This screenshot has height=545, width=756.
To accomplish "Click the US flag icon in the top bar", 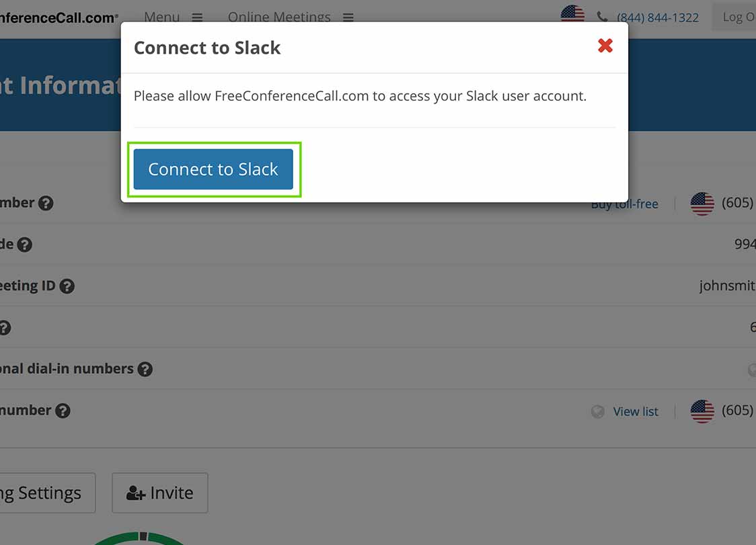I will click(x=572, y=12).
